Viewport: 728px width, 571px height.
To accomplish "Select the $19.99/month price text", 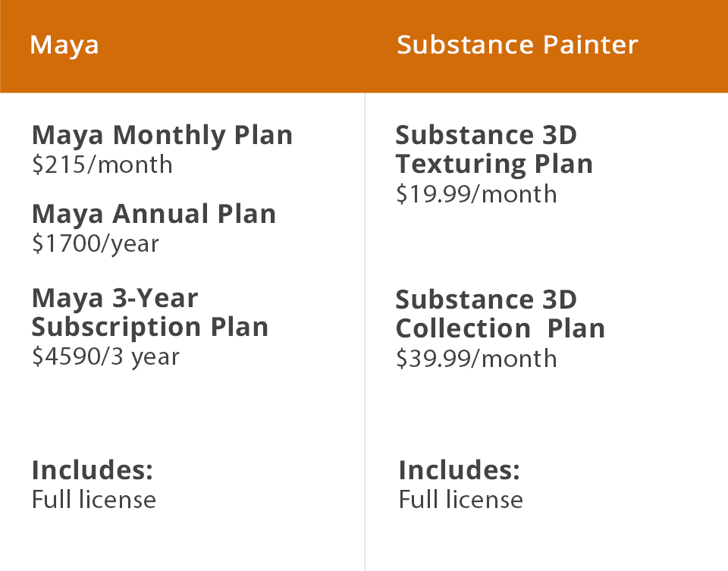I will tap(476, 194).
